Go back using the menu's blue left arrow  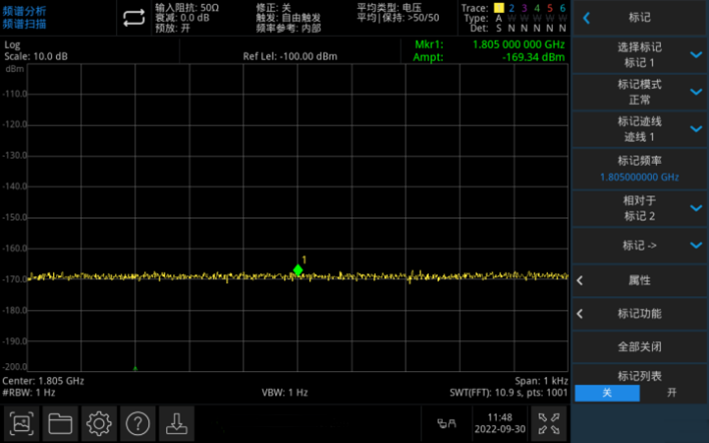pyautogui.click(x=586, y=18)
